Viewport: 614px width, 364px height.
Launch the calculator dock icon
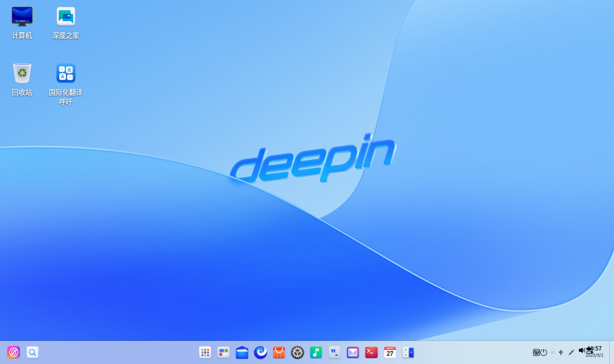(x=408, y=352)
